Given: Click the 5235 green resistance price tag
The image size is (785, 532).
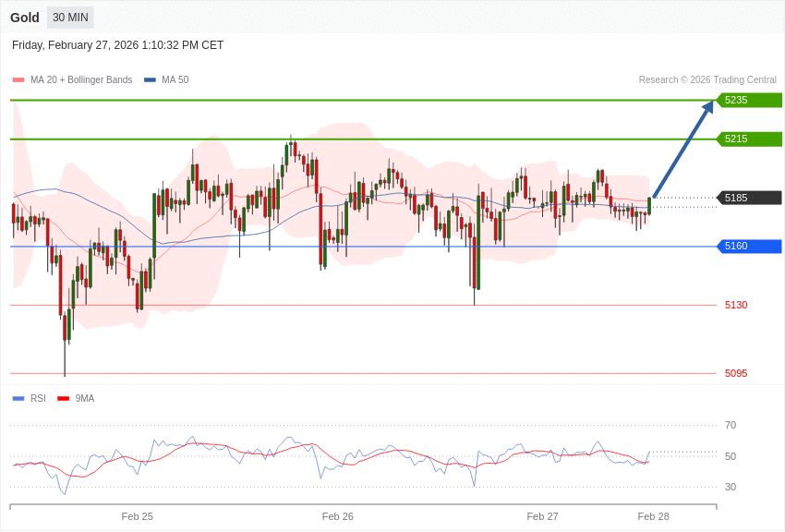Looking at the screenshot, I should click(x=749, y=100).
